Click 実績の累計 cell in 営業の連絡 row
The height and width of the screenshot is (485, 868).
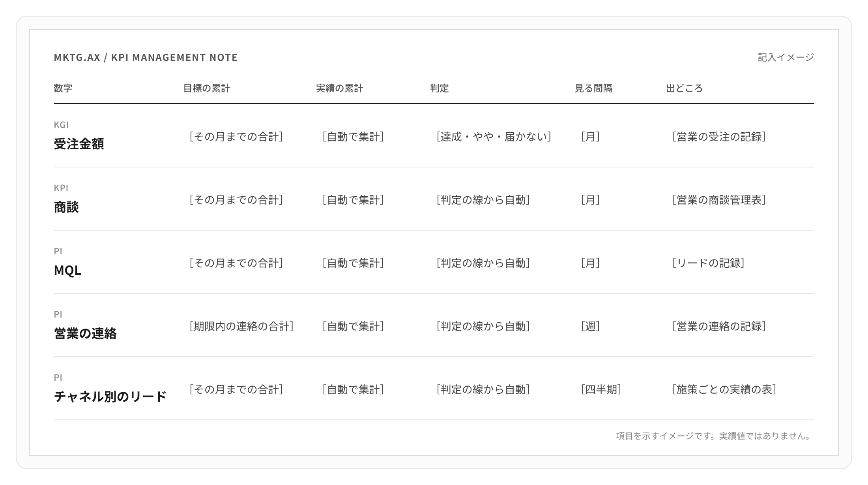click(353, 326)
